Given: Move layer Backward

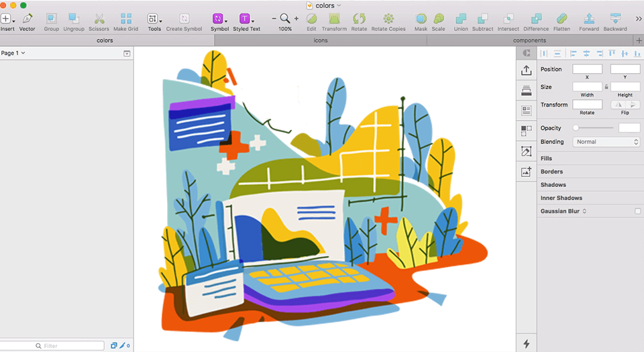Looking at the screenshot, I should pos(615,19).
